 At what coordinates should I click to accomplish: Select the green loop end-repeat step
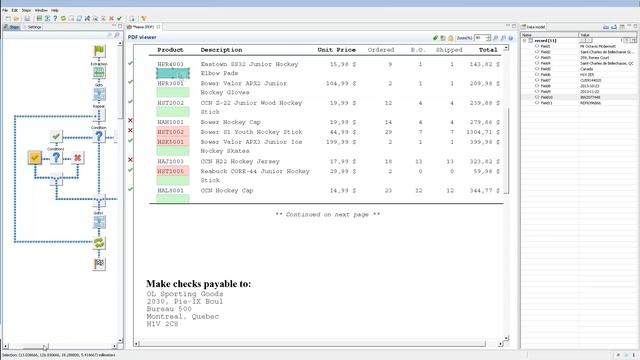click(99, 243)
